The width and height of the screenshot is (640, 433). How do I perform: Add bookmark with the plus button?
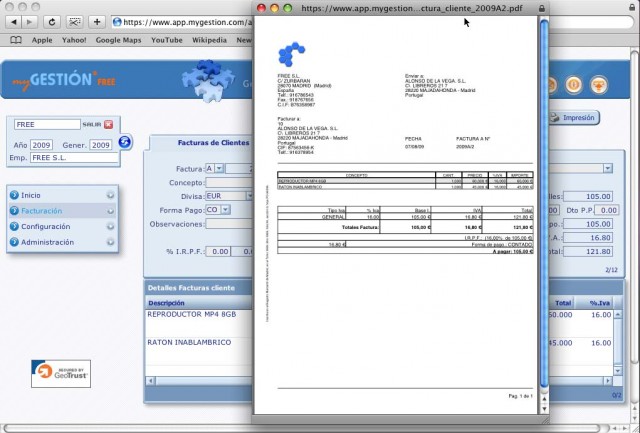click(97, 22)
